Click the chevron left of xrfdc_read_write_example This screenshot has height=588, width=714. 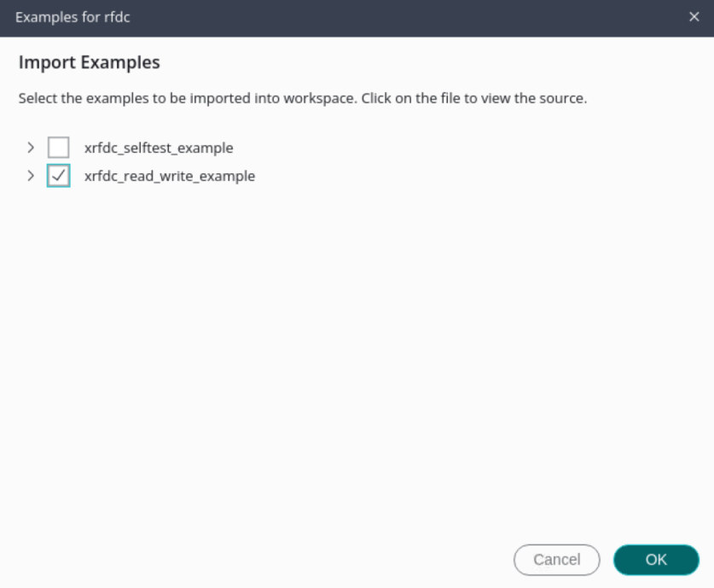tap(31, 176)
